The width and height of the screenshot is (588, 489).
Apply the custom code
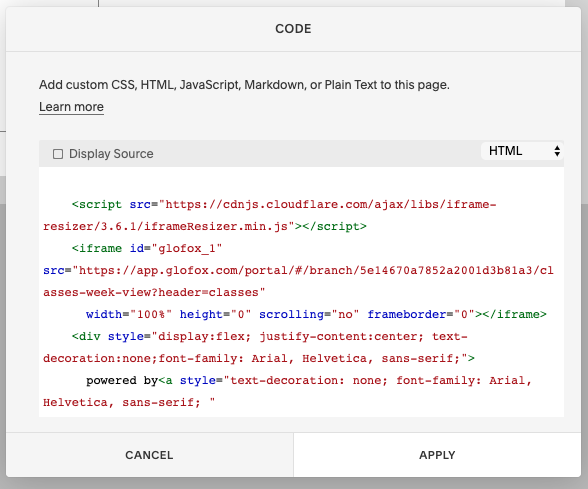[x=437, y=455]
